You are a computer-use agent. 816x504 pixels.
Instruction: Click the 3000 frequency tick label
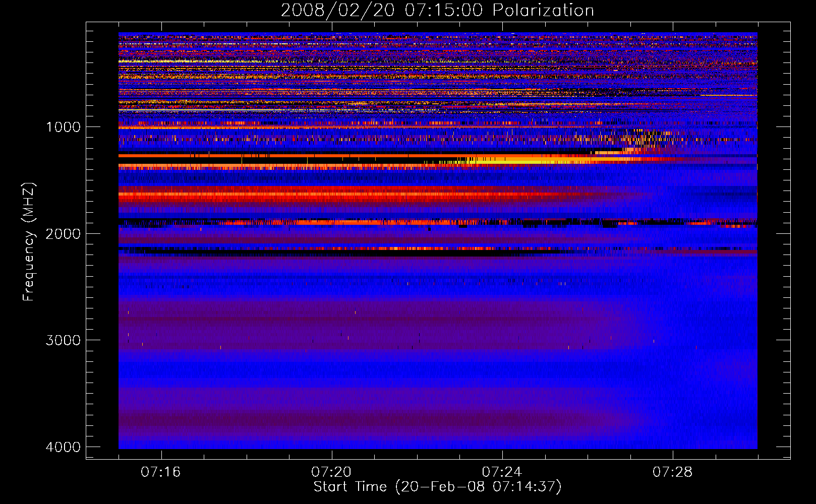63,340
